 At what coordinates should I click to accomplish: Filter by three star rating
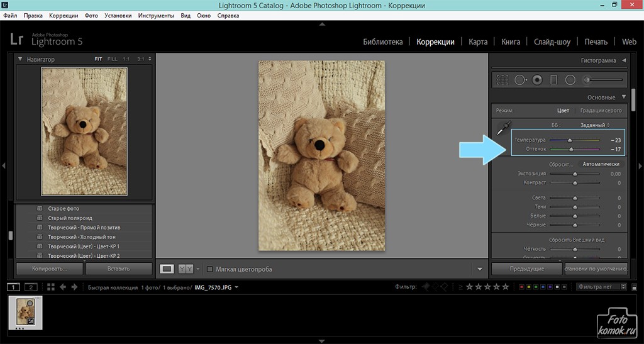487,287
